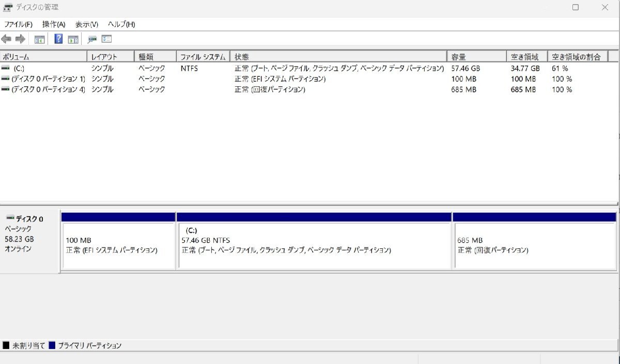
Task: Toggle the console tree visibility
Action: pos(39,39)
